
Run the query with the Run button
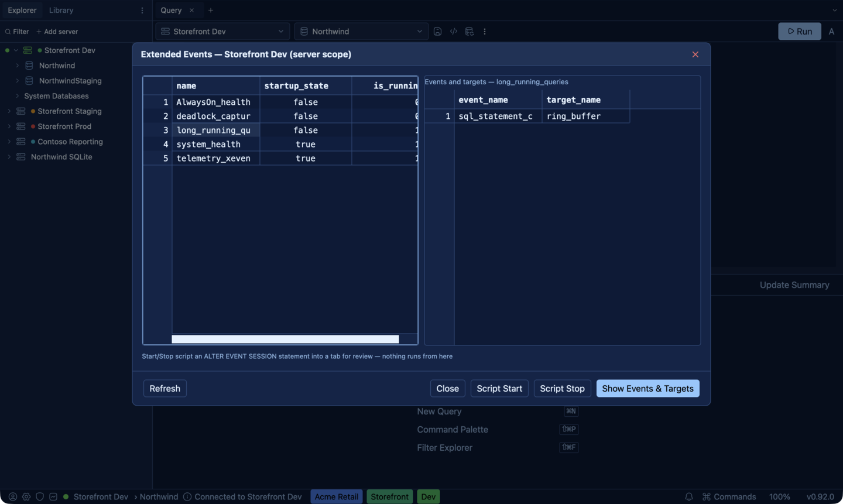pos(800,32)
